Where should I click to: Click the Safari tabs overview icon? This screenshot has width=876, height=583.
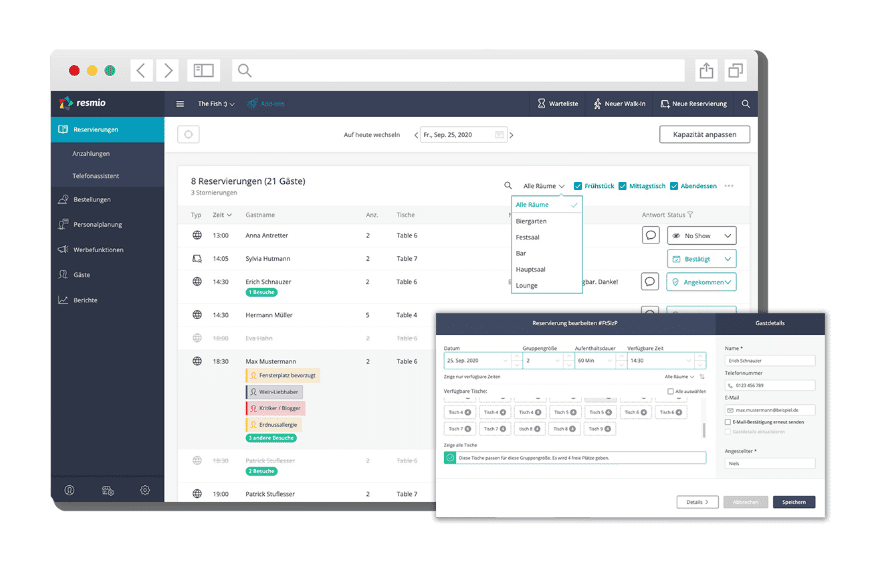pyautogui.click(x=735, y=70)
